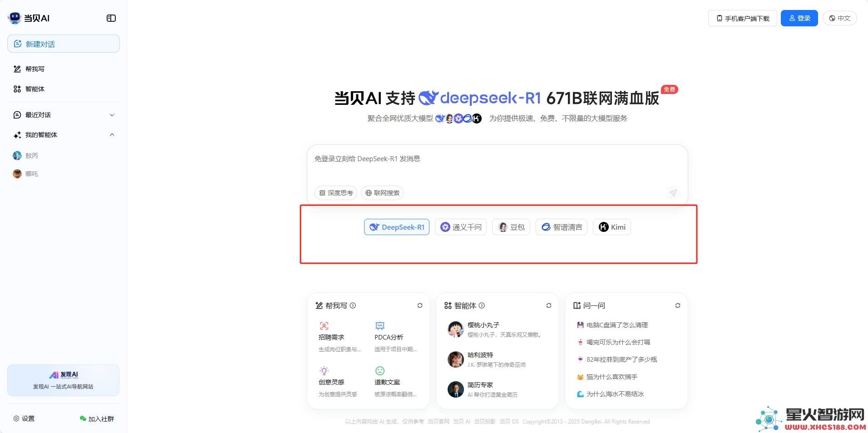The width and height of the screenshot is (868, 433).
Task: Toggle 联网搜索 web search
Action: coord(382,193)
